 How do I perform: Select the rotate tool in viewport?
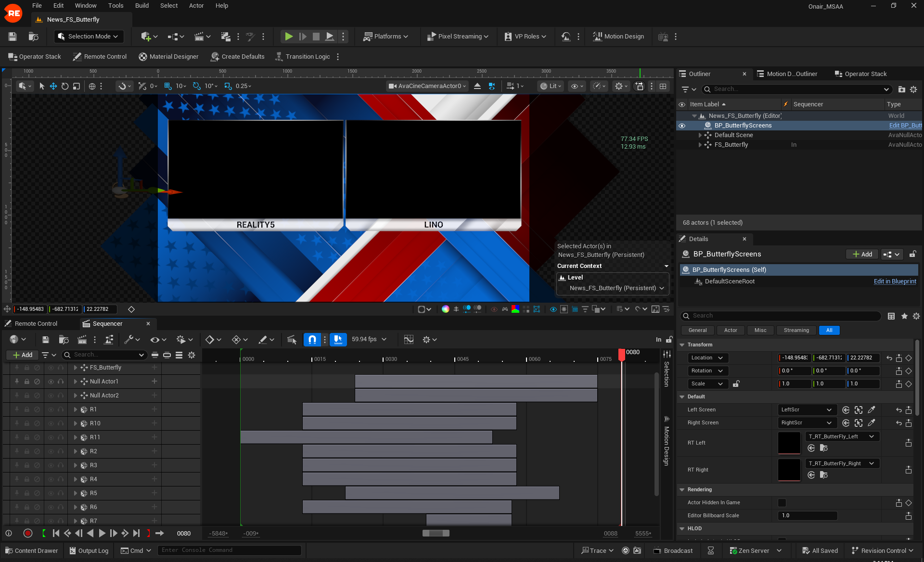click(x=64, y=86)
